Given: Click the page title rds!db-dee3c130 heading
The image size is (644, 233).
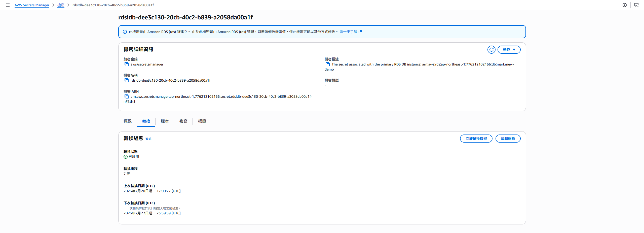Looking at the screenshot, I should 185,17.
